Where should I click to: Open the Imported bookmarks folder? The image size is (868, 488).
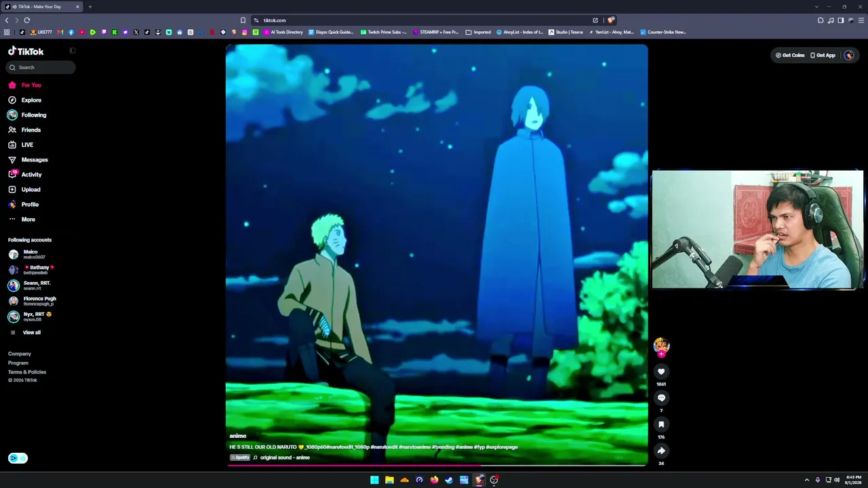pyautogui.click(x=478, y=32)
